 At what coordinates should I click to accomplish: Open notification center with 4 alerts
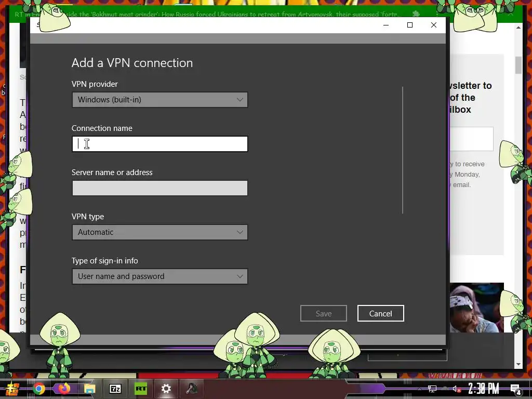(x=516, y=389)
